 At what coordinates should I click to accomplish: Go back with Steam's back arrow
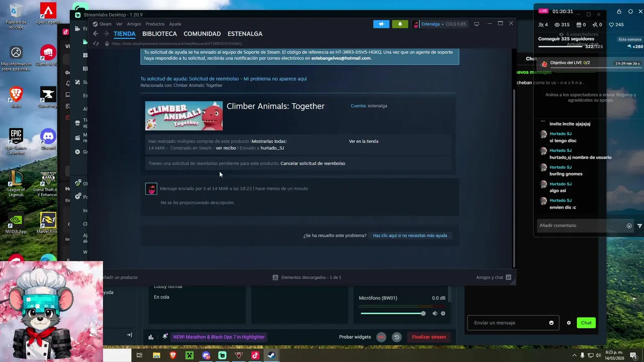point(96,34)
